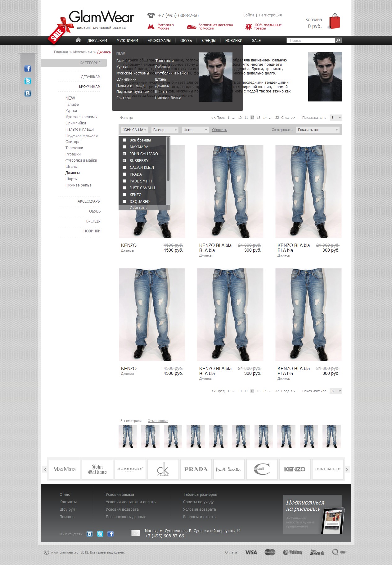The width and height of the screenshot is (392, 565).
Task: Check the JUST CAVALLI checkbox
Action: point(124,188)
